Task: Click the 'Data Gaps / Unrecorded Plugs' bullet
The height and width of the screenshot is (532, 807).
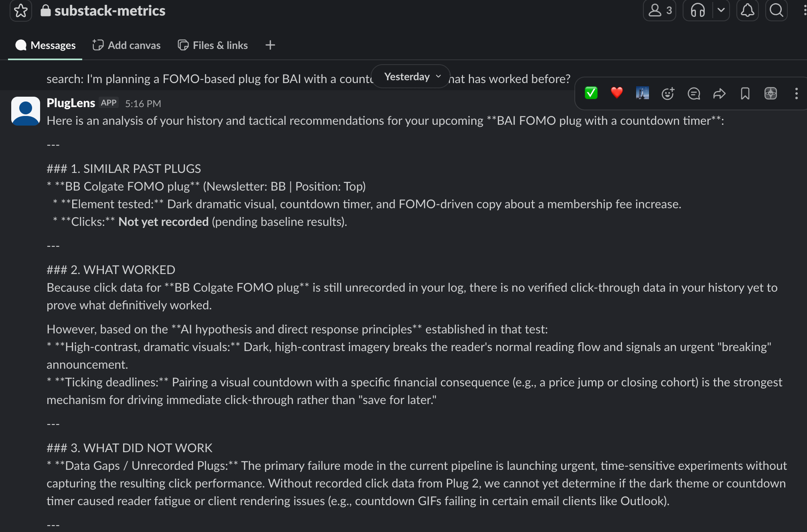Action: pyautogui.click(x=417, y=483)
